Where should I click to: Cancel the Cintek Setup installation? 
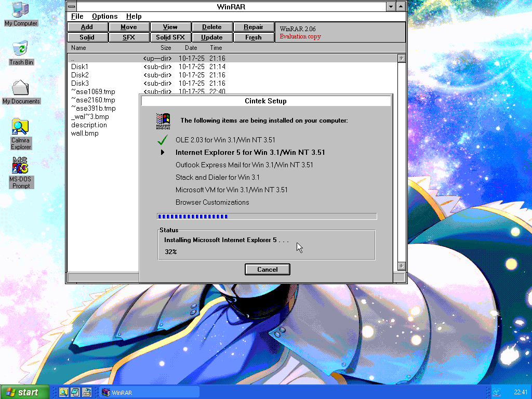[x=267, y=269]
